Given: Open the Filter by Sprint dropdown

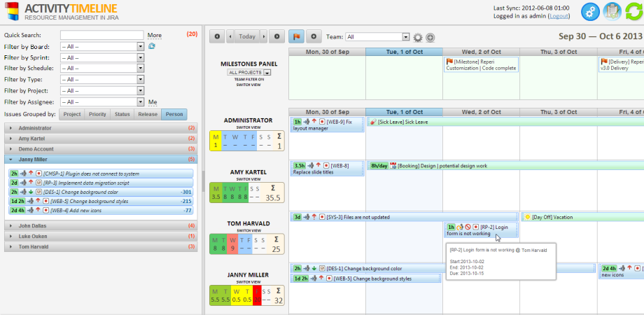Looking at the screenshot, I should pos(102,57).
